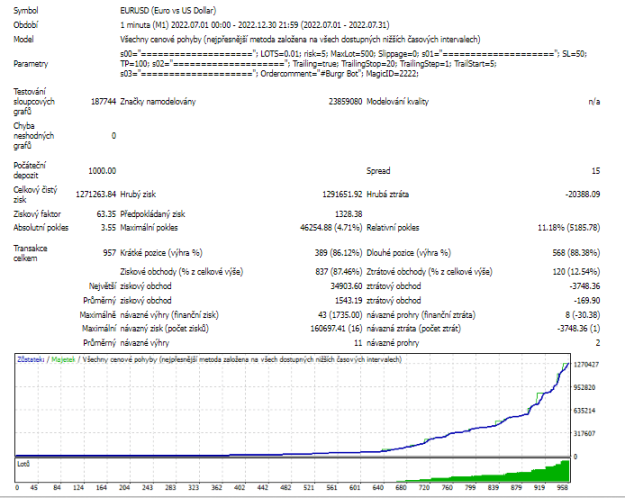Click chart axis value 317607
The height and width of the screenshot is (498, 625).
[584, 433]
